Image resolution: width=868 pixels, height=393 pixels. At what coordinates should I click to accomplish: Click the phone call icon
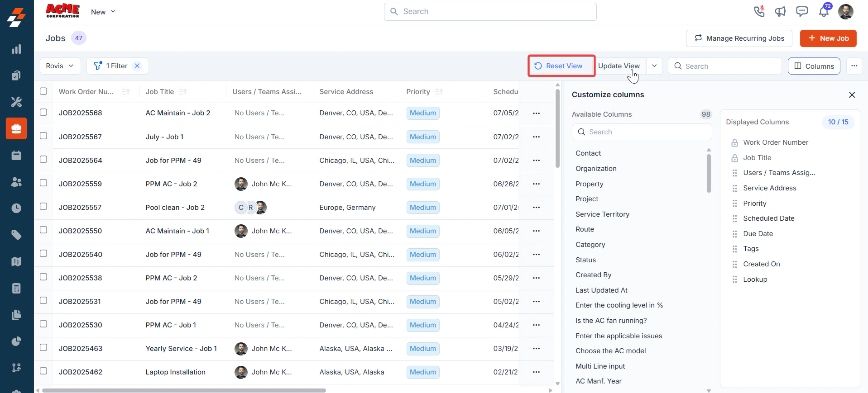[759, 11]
